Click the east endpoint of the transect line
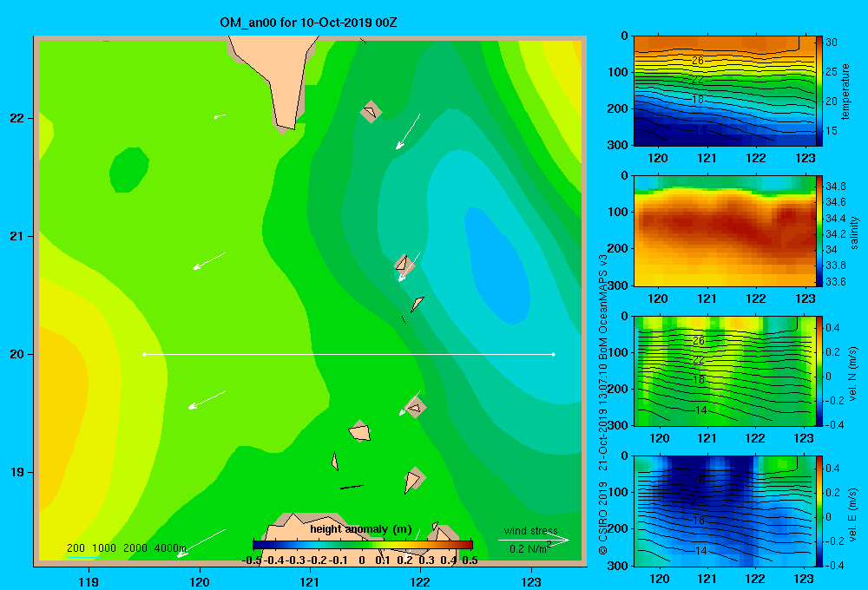 tap(554, 354)
